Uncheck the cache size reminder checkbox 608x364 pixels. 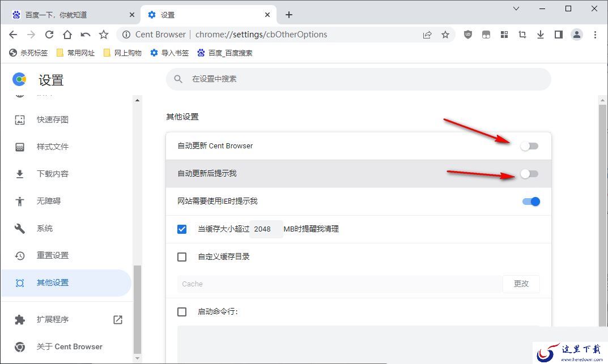182,229
